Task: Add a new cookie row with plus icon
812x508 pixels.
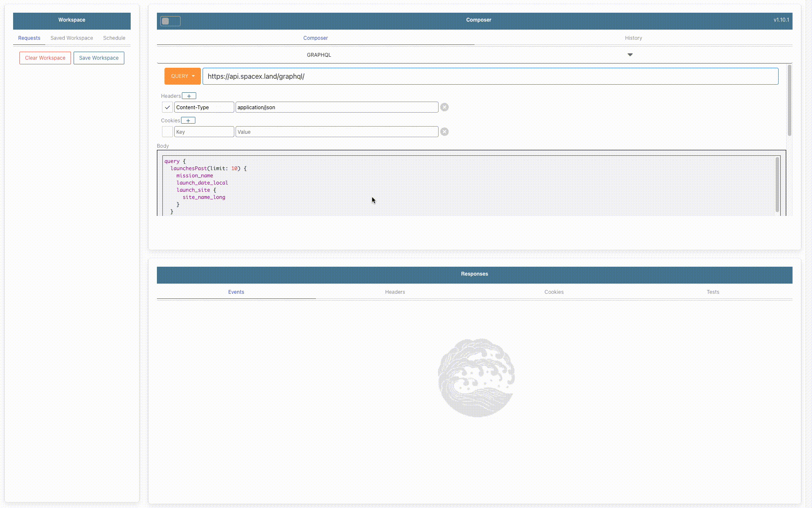Action: [188, 121]
